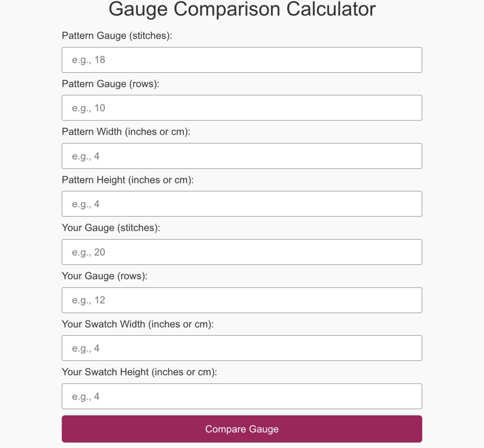The height and width of the screenshot is (448, 484).
Task: Click the Gauge Comparison Calculator title
Action: 242,10
